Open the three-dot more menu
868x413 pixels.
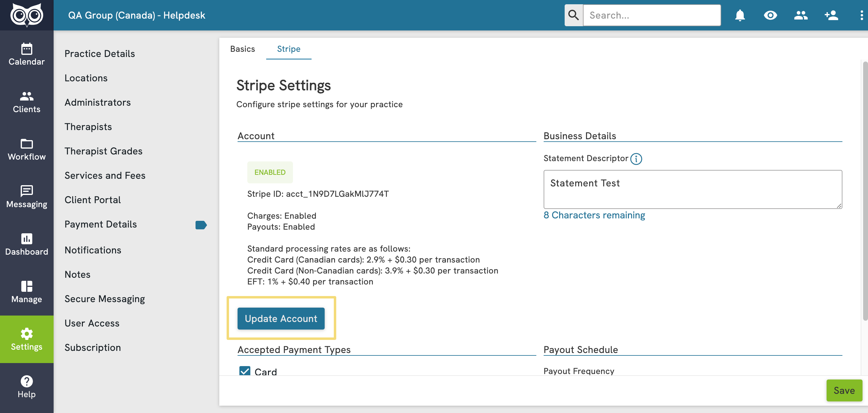tap(861, 15)
